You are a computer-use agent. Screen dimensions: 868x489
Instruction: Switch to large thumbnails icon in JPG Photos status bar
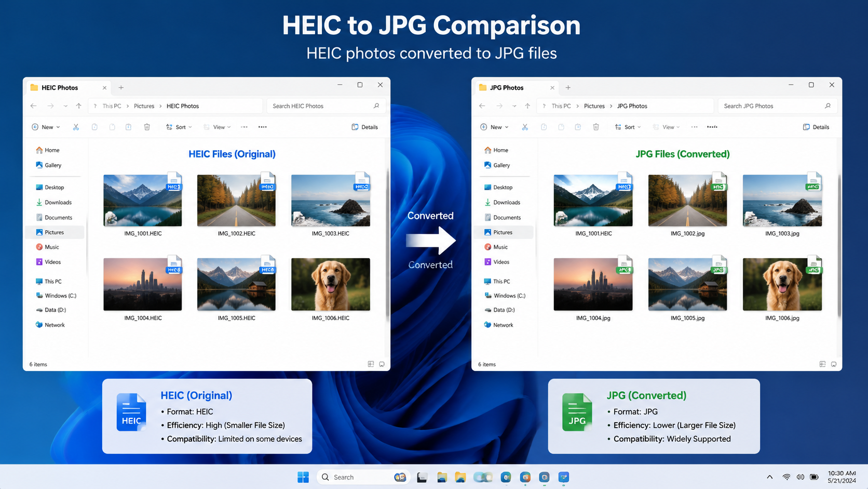834,364
